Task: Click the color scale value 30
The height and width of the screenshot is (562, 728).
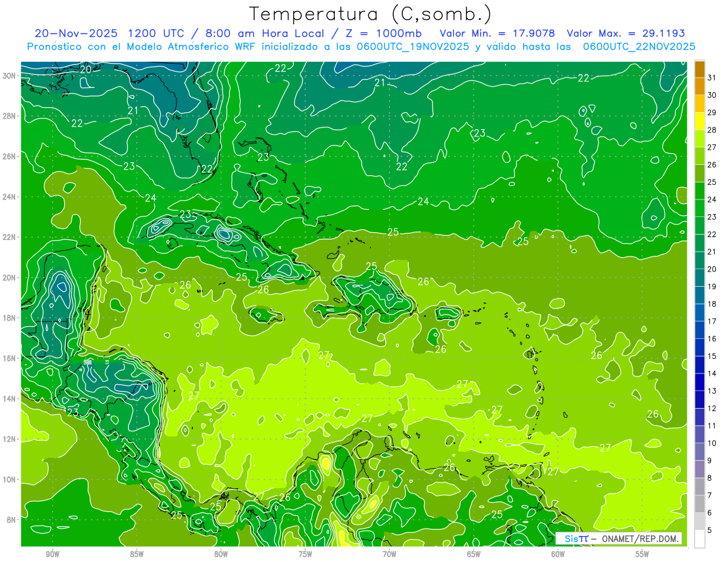Action: [712, 95]
